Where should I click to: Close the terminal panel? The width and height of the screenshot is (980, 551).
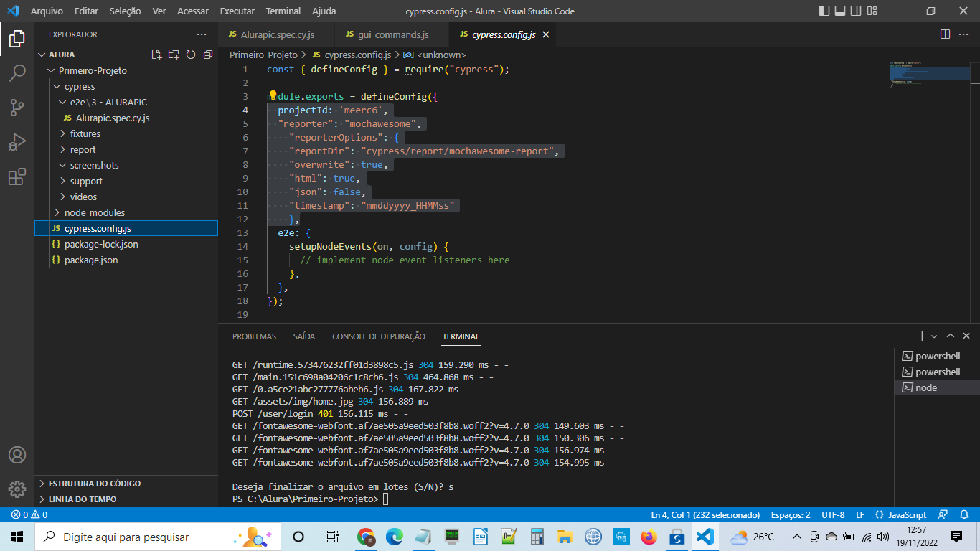tap(966, 336)
